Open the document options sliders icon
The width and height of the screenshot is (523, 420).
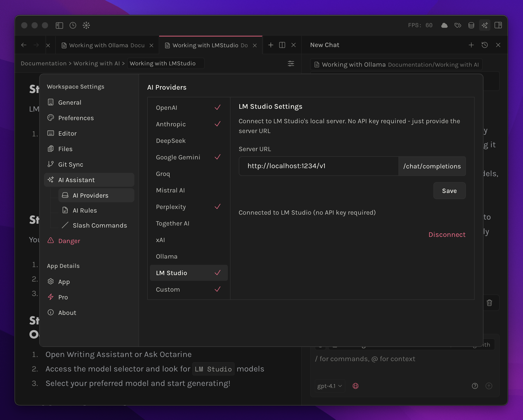291,64
